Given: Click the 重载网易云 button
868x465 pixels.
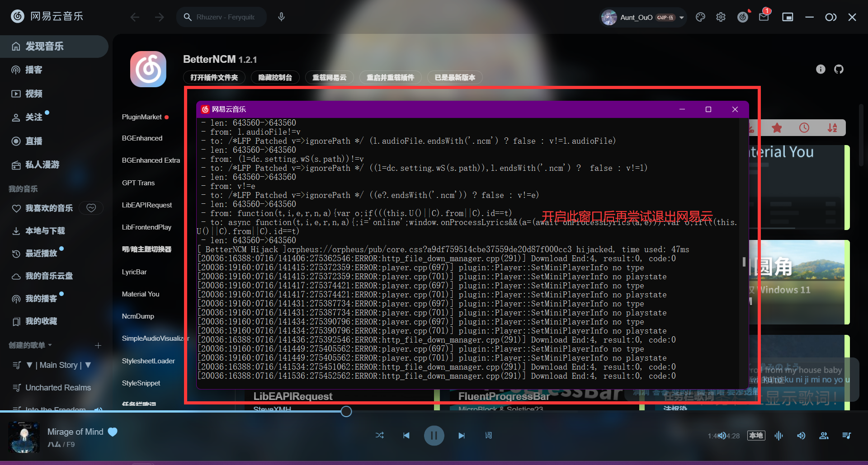Looking at the screenshot, I should [330, 77].
